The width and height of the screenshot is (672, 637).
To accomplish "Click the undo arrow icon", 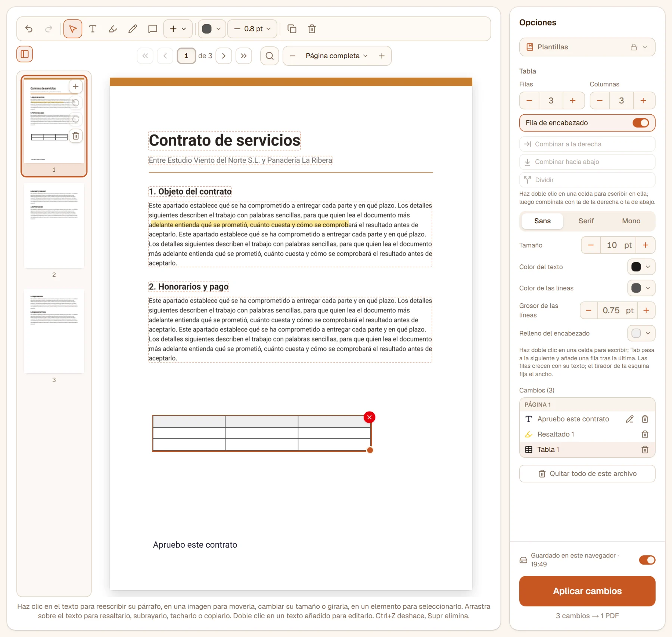I will pyautogui.click(x=29, y=29).
